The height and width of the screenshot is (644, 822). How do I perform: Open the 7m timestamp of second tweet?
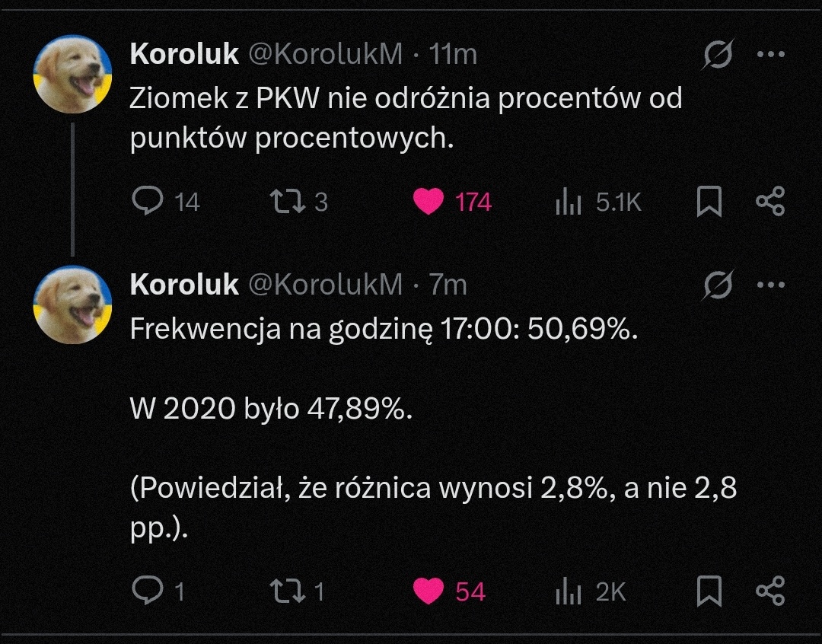coord(448,285)
